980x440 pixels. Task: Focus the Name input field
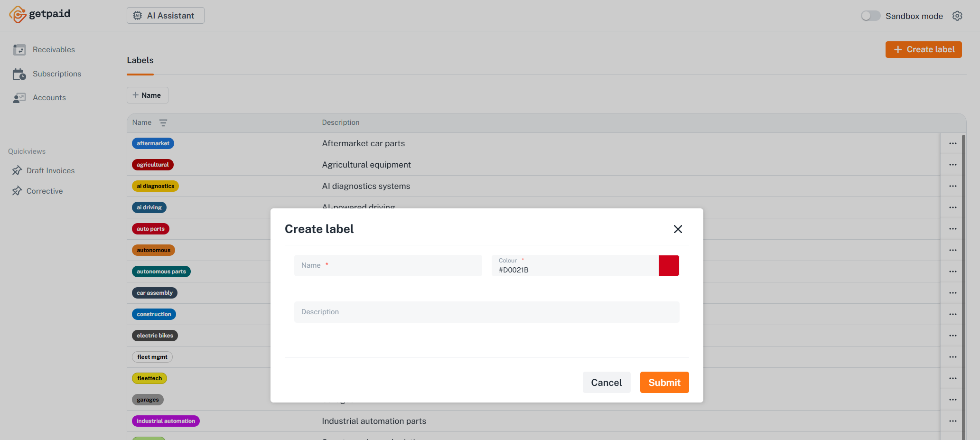click(x=388, y=265)
